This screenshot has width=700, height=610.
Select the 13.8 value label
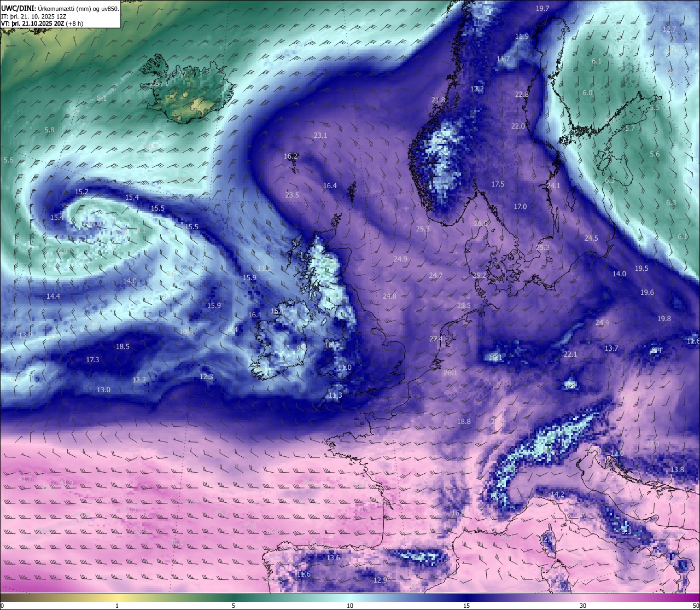[677, 469]
